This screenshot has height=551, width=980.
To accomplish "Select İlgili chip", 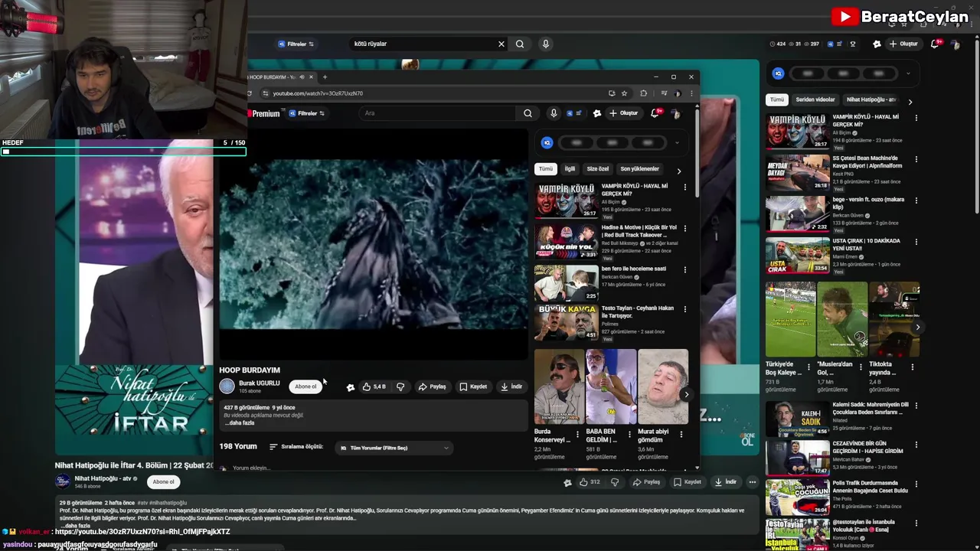I will [x=570, y=168].
